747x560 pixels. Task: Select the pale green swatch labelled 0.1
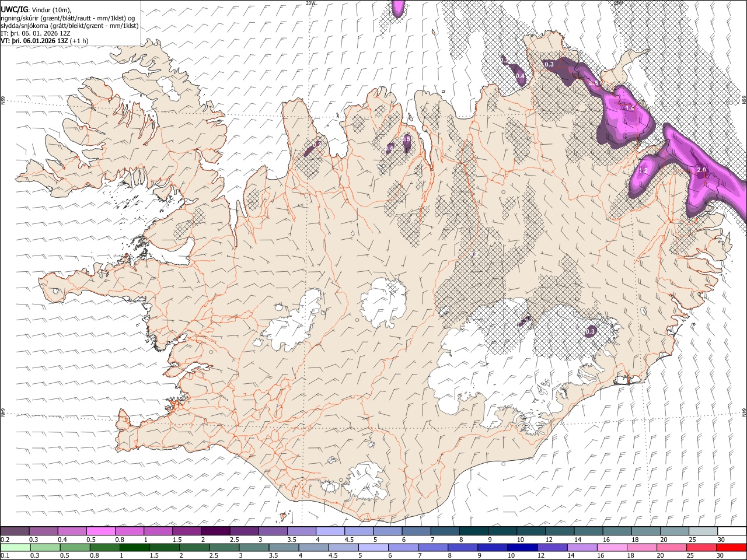point(15,547)
